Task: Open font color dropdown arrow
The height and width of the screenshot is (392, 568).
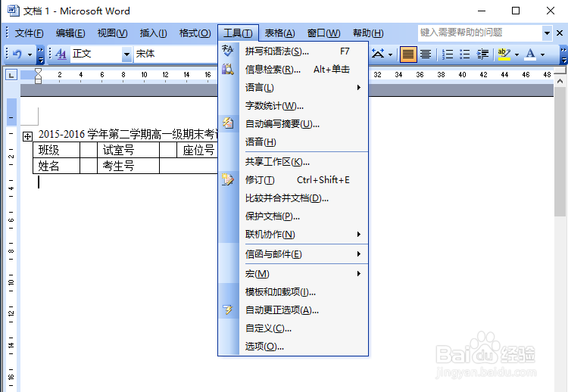Action: 542,54
